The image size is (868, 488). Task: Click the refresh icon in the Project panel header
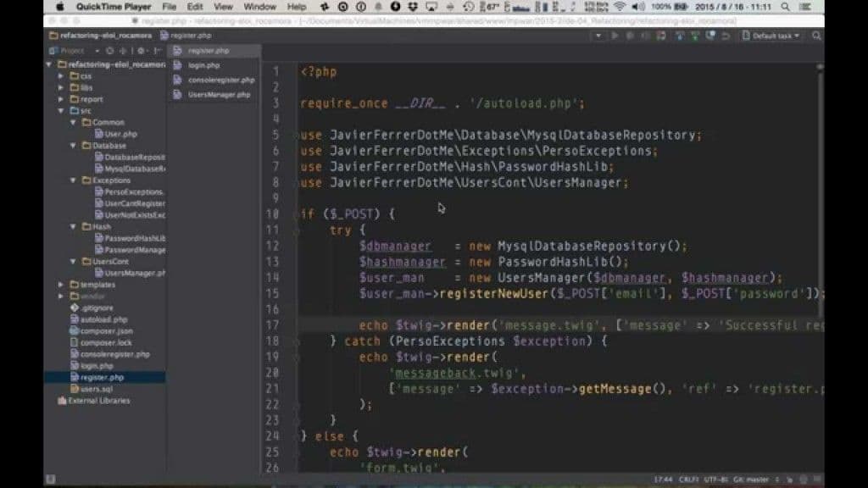(x=110, y=50)
